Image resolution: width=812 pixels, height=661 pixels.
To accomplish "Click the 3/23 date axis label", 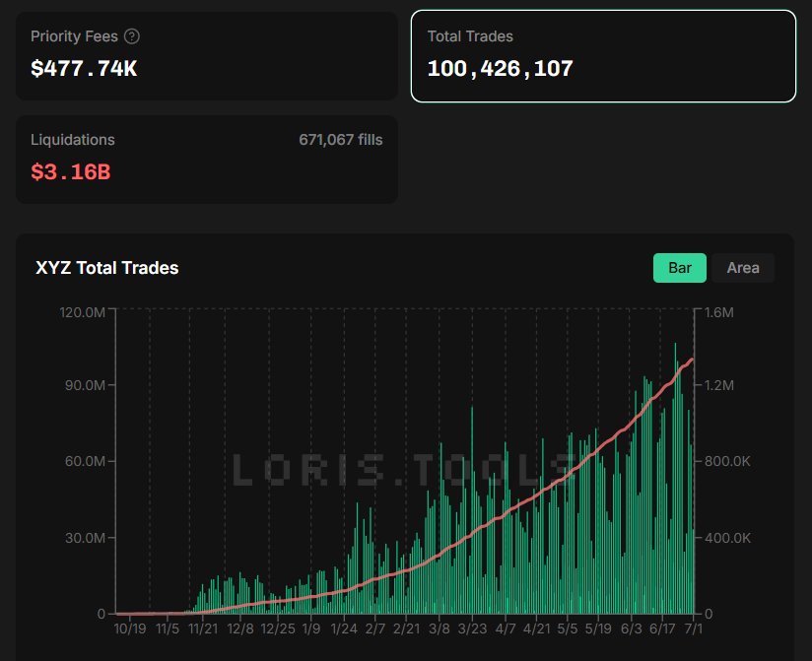I will [x=472, y=628].
